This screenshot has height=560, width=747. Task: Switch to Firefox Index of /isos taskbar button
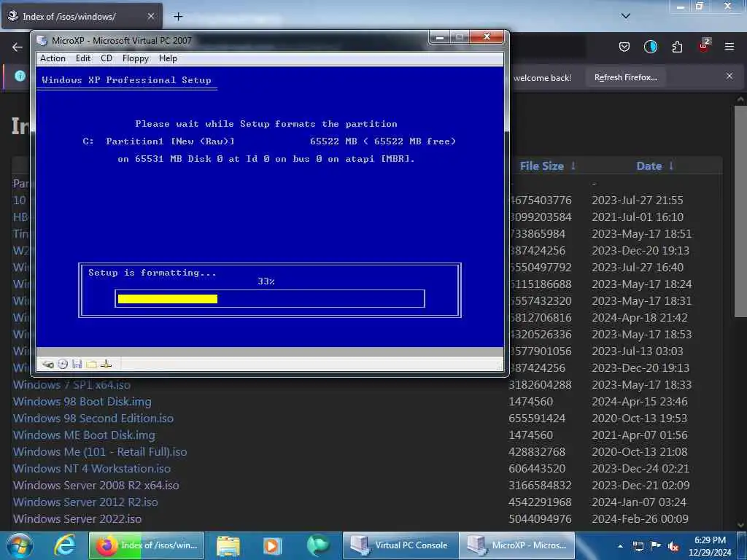point(146,545)
